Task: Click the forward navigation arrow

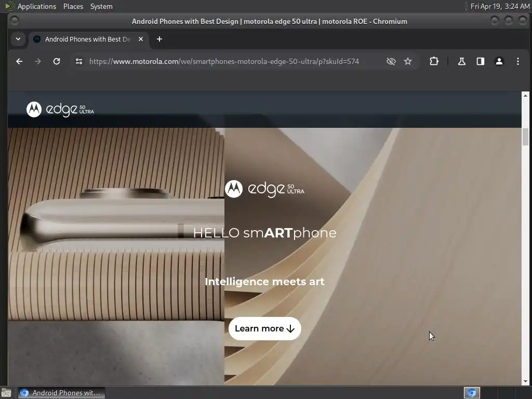Action: 37,61
